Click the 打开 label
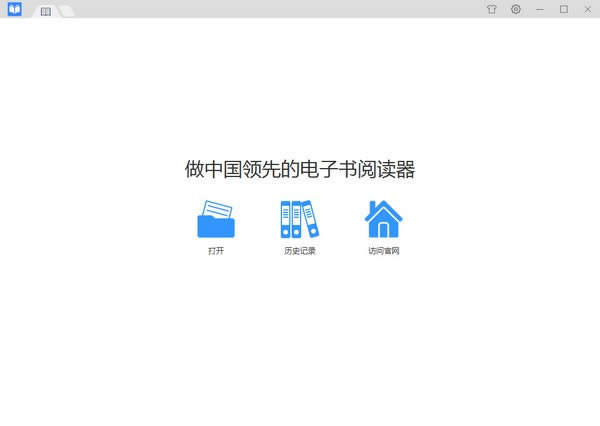The image size is (600, 426). 216,251
